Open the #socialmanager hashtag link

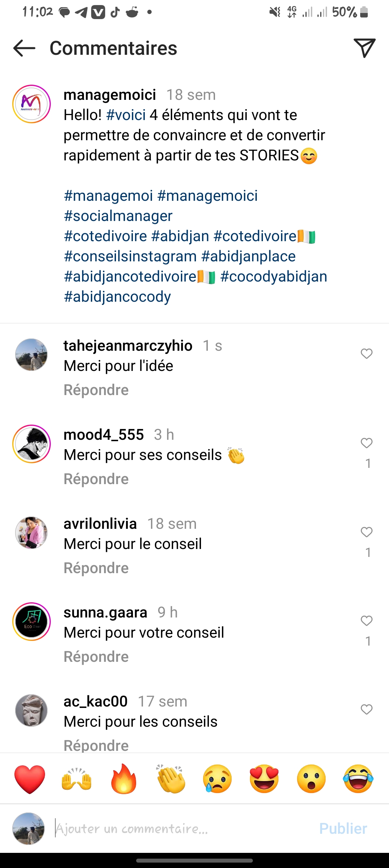click(x=118, y=216)
